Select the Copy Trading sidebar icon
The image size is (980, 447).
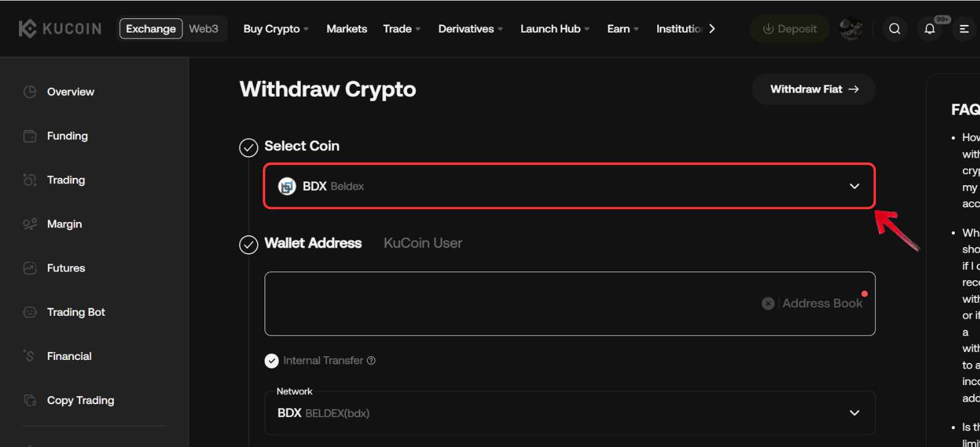click(29, 400)
